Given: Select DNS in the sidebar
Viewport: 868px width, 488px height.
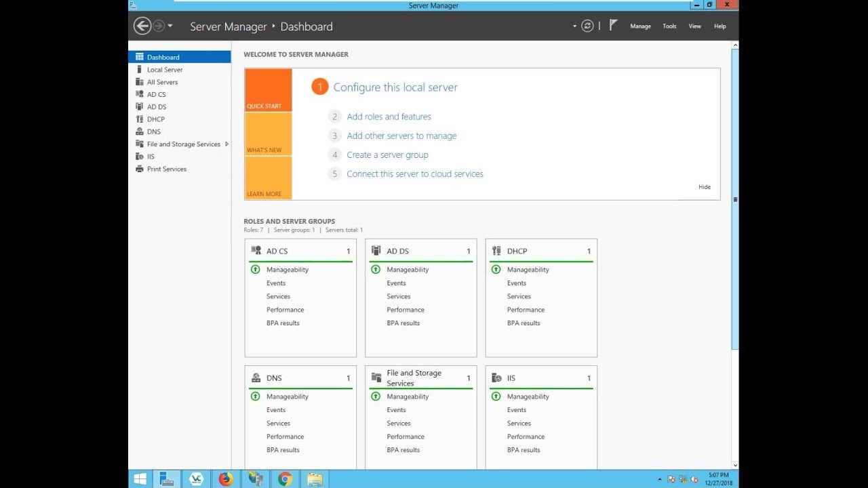Looking at the screenshot, I should (180, 131).
